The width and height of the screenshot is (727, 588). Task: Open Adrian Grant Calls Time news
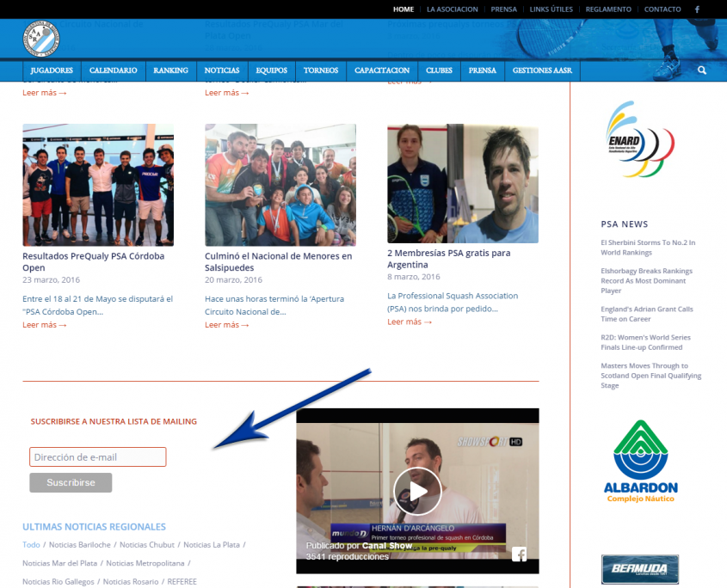click(x=647, y=314)
